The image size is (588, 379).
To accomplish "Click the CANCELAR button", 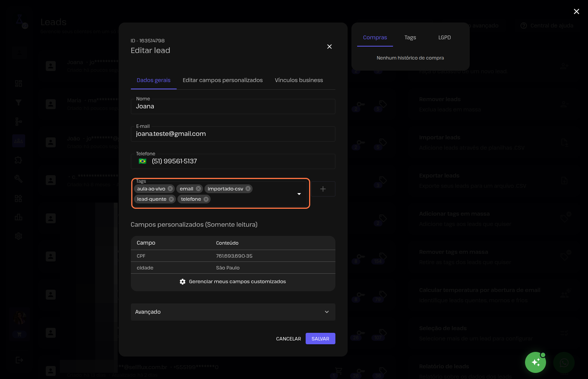I will [x=288, y=339].
